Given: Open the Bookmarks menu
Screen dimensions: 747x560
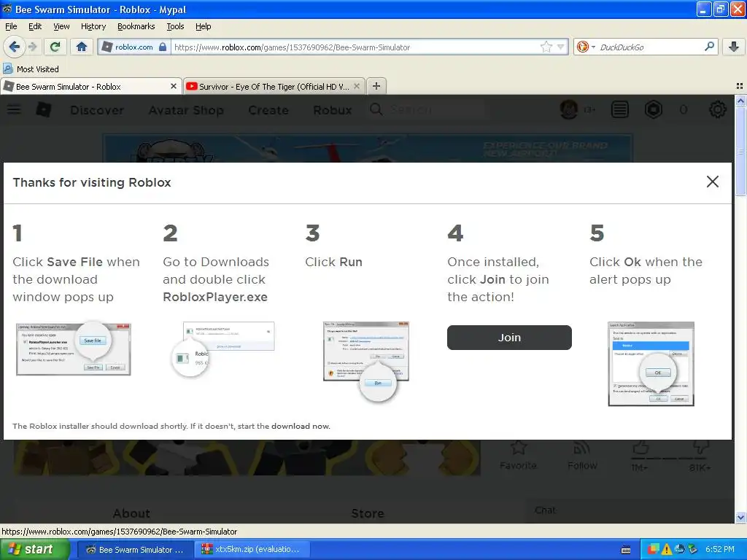Looking at the screenshot, I should click(x=136, y=26).
